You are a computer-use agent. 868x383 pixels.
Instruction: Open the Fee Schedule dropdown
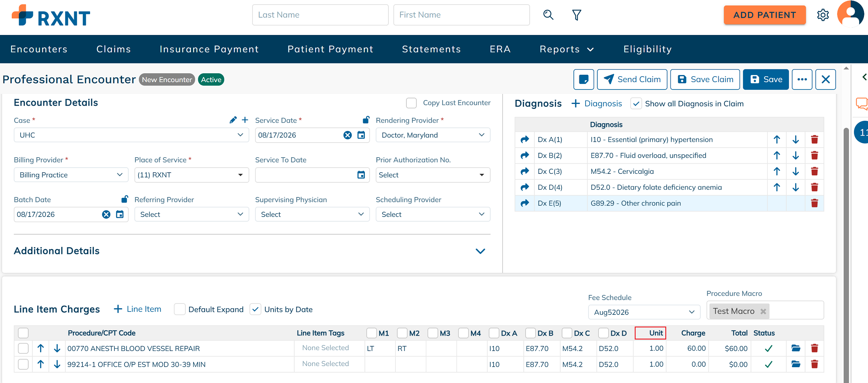[644, 312]
